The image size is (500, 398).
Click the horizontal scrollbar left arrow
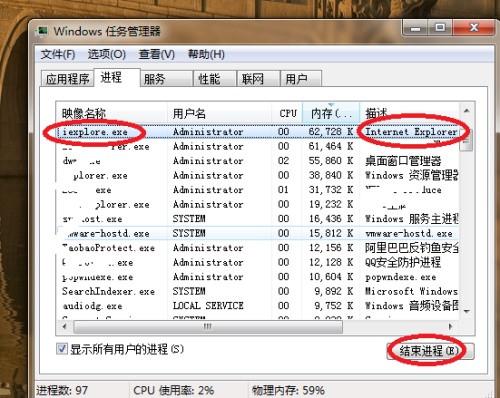coord(64,326)
